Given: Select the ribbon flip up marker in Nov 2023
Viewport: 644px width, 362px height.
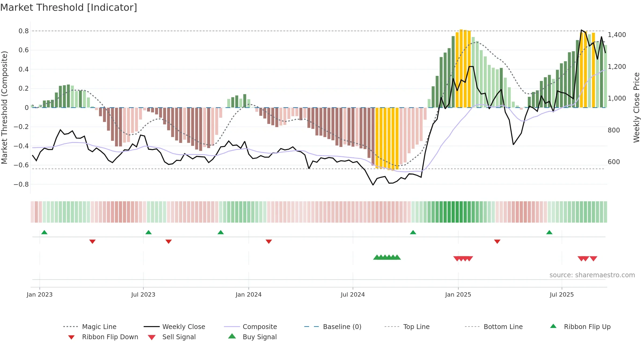Looking at the screenshot, I should coord(221,232).
